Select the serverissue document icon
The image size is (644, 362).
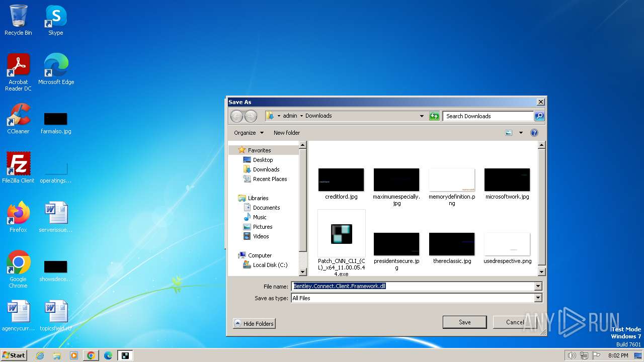(x=56, y=217)
